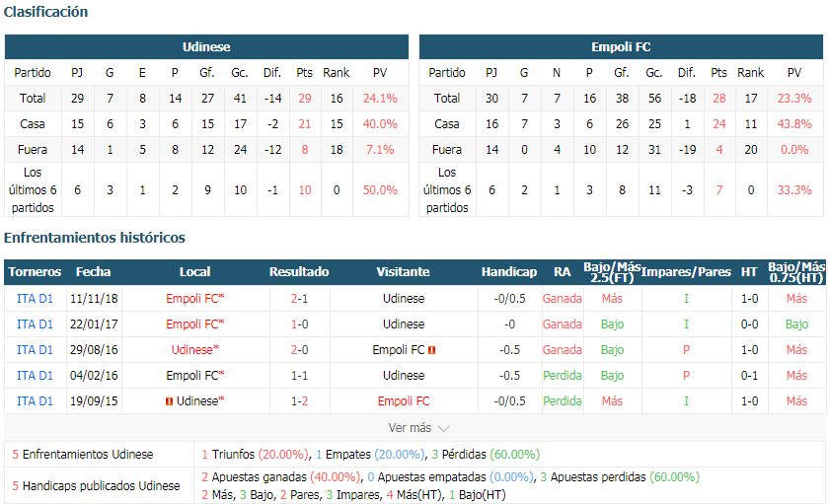Open ITA D1 link for 29/08/16 match
Image resolution: width=828 pixels, height=504 pixels.
[35, 350]
